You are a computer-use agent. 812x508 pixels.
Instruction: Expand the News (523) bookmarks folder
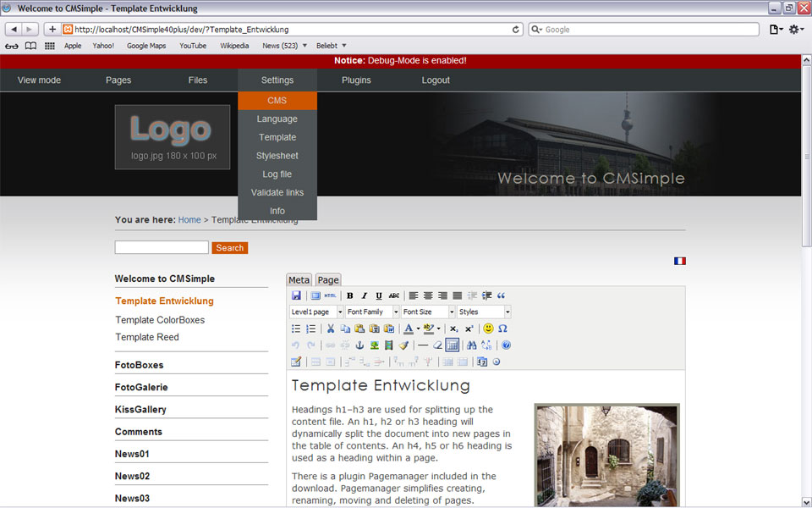pyautogui.click(x=285, y=46)
